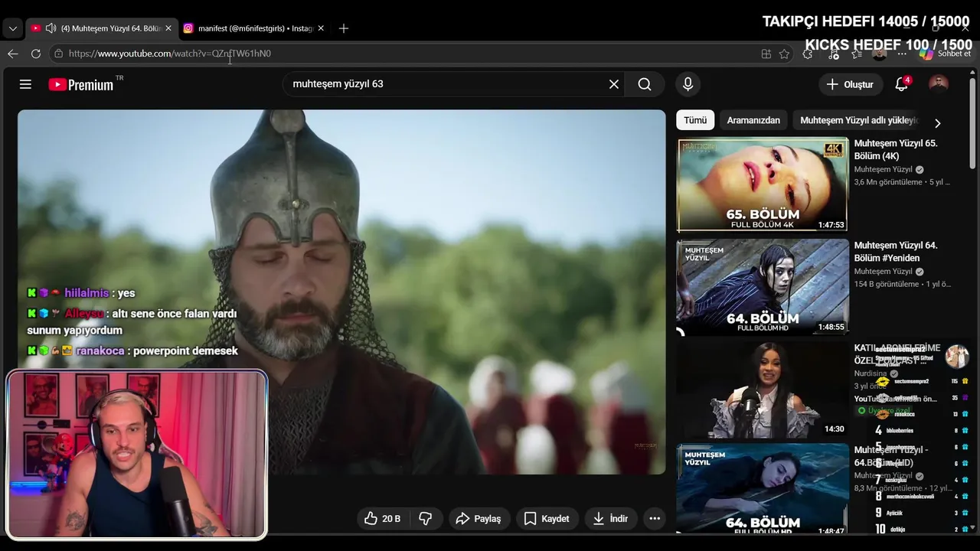The width and height of the screenshot is (980, 551).
Task: Close the Muhteşem Yüzyıl YouTube tab
Action: pos(168,28)
